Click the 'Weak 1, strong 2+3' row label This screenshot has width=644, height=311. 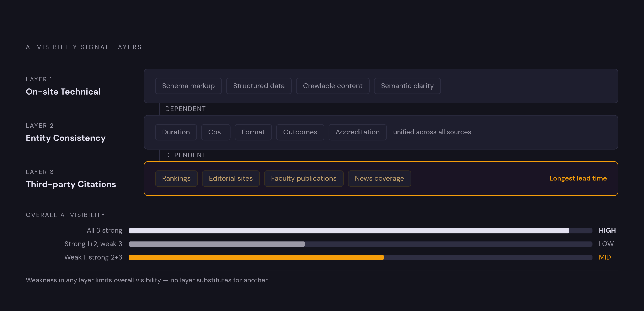point(93,258)
